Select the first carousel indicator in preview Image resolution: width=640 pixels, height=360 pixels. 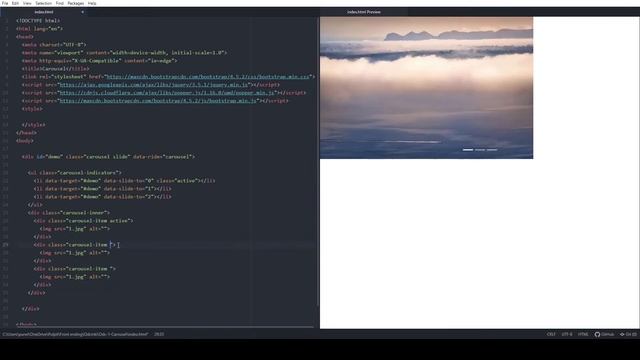click(468, 150)
